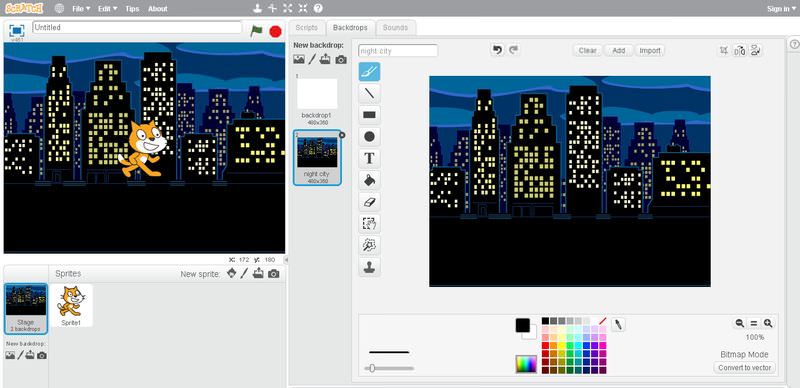Select the Line drawing tool
The image size is (800, 388).
tap(369, 93)
